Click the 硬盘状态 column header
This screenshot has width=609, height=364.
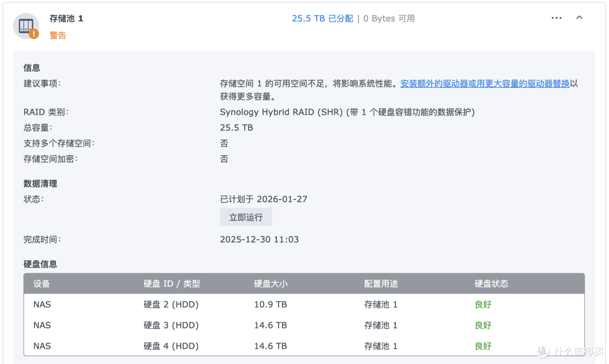tap(491, 283)
